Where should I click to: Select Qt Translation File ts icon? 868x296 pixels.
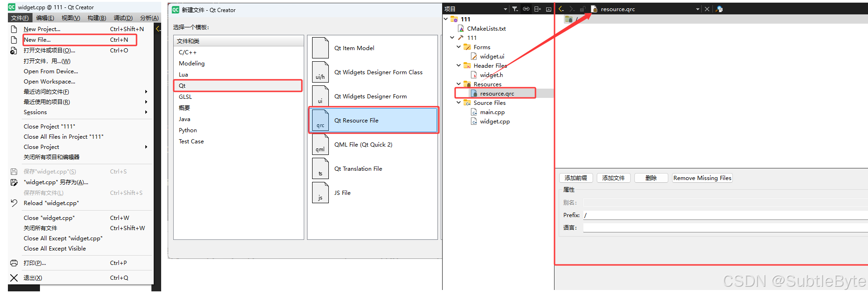pos(320,168)
